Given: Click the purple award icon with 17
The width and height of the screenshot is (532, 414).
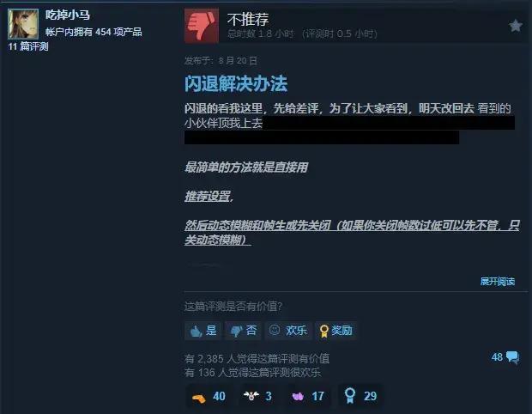Looking at the screenshot, I should click(x=298, y=396).
